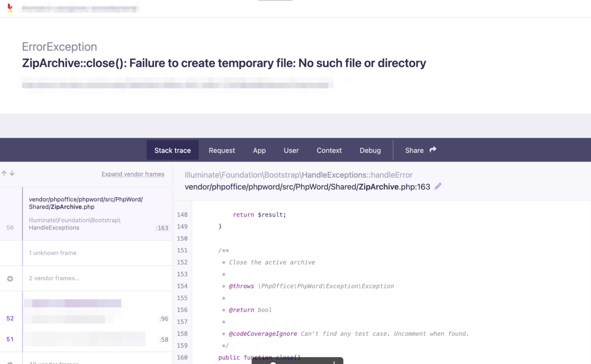Switch to the User tab
Screen dimensions: 591x364
[x=291, y=150]
